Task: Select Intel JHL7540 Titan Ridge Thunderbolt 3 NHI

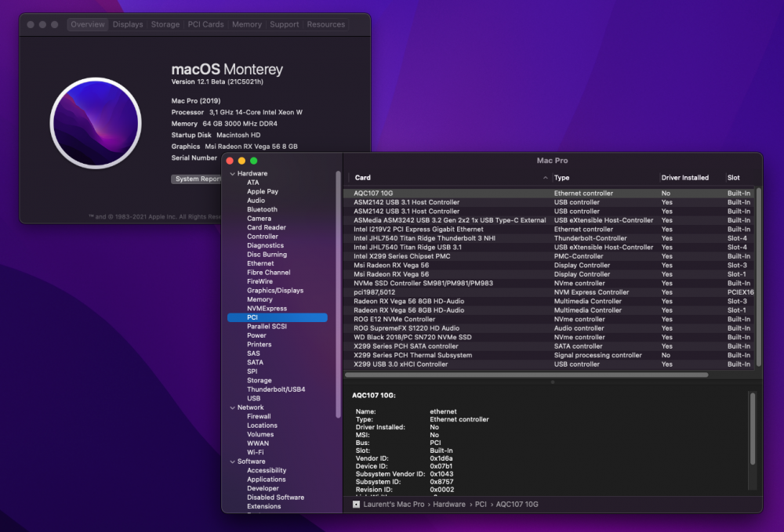Action: (550, 238)
